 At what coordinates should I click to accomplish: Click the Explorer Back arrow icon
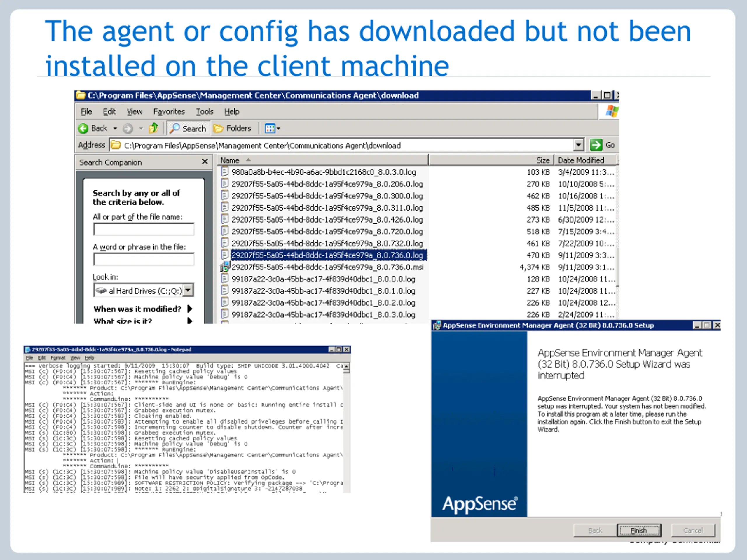(83, 129)
